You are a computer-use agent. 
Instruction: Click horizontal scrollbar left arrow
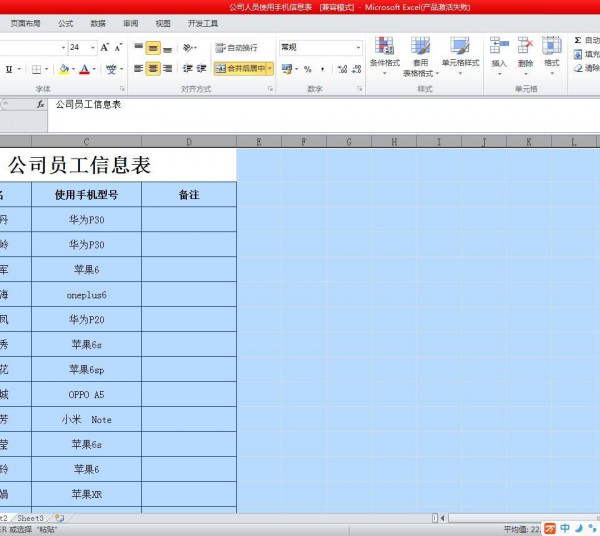[443, 518]
